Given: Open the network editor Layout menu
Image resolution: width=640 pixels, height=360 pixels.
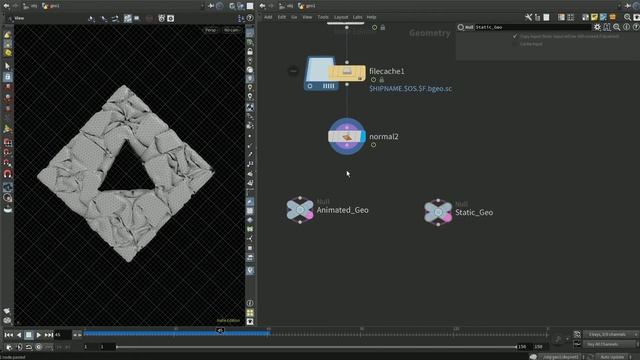Looking at the screenshot, I should 341,17.
